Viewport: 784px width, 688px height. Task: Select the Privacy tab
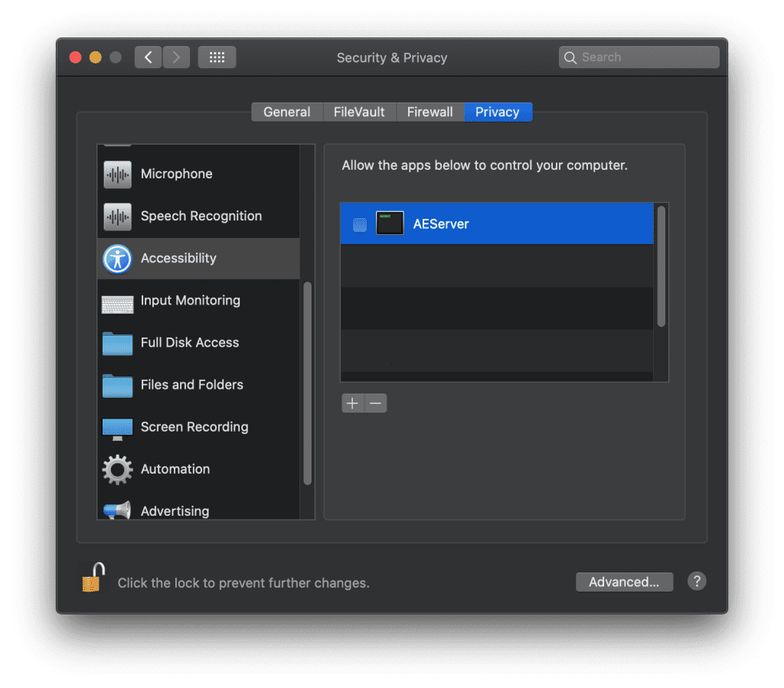pos(498,112)
